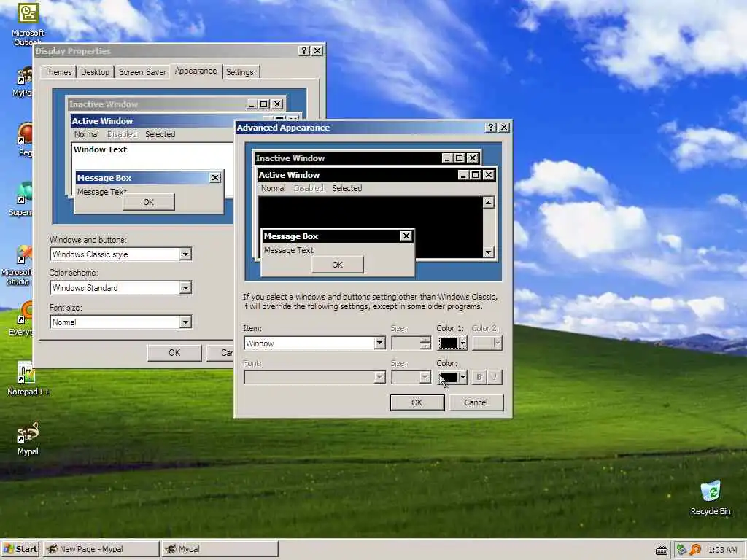747x560 pixels.
Task: Click Item Size spinner arrows
Action: (x=425, y=343)
